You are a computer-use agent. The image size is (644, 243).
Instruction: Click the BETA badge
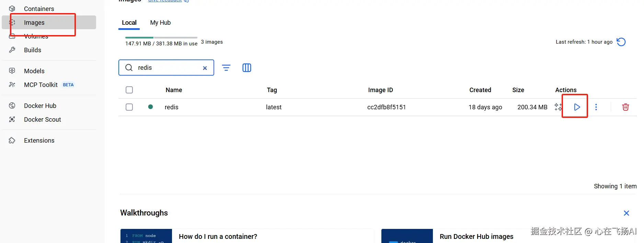click(68, 85)
